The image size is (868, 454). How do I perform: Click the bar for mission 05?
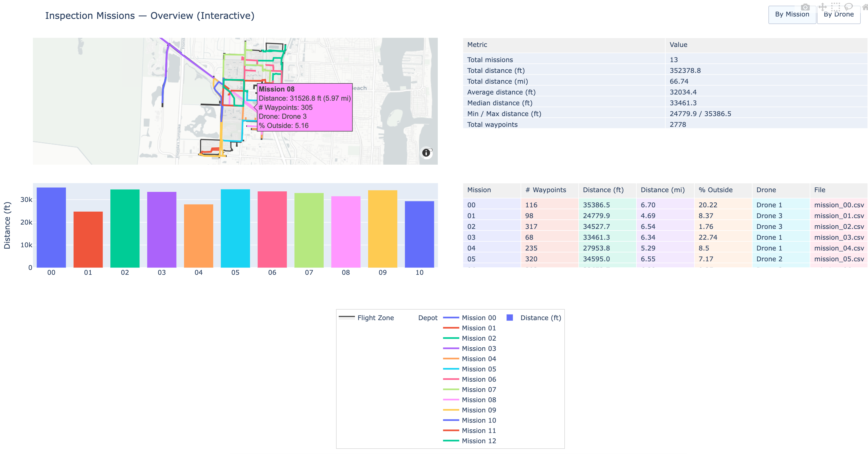click(x=235, y=229)
